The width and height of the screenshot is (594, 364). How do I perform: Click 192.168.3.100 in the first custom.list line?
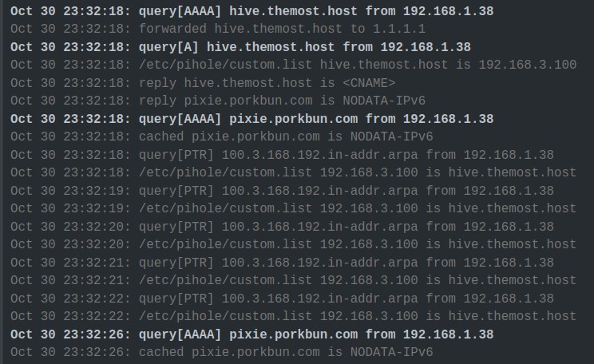pos(527,65)
